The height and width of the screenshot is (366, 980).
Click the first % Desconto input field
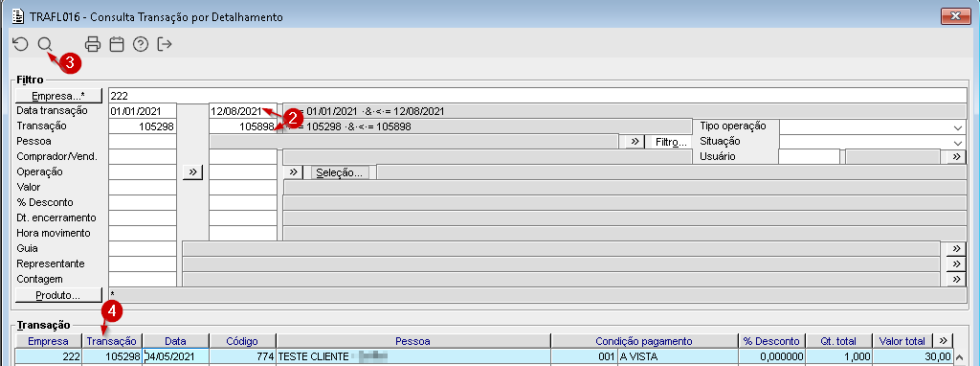(143, 203)
